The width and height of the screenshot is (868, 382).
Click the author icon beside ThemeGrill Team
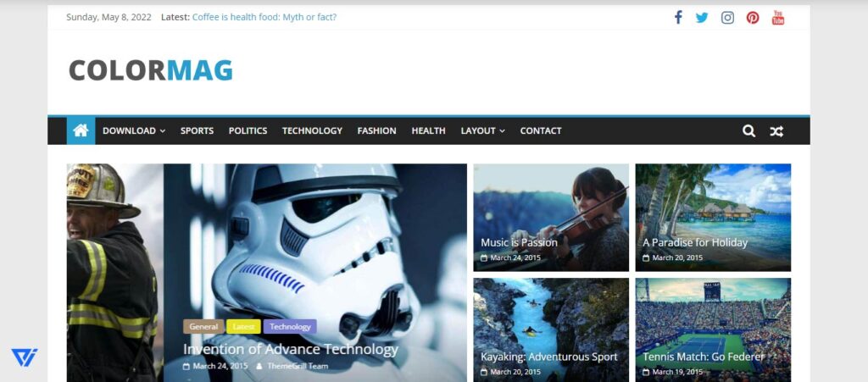(259, 366)
